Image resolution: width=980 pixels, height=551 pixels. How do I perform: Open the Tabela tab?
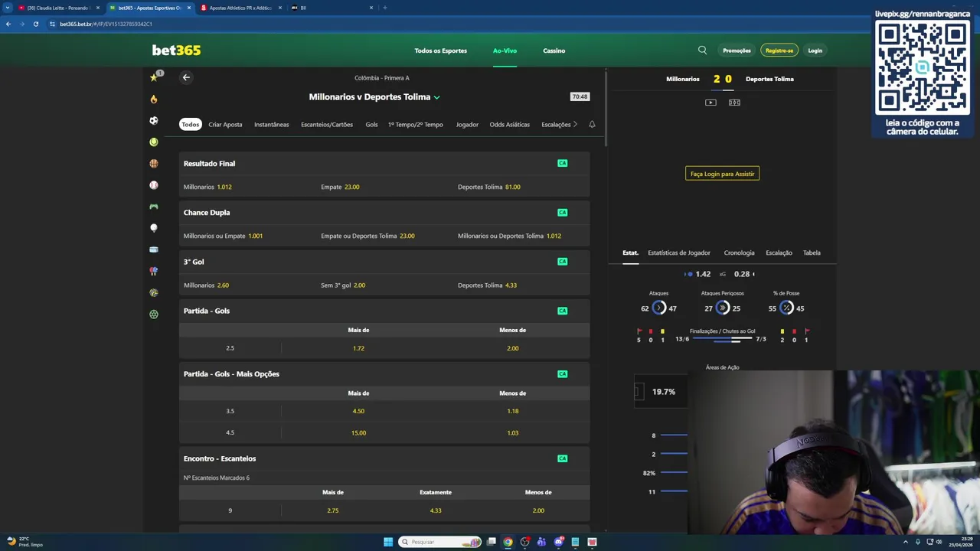point(812,253)
